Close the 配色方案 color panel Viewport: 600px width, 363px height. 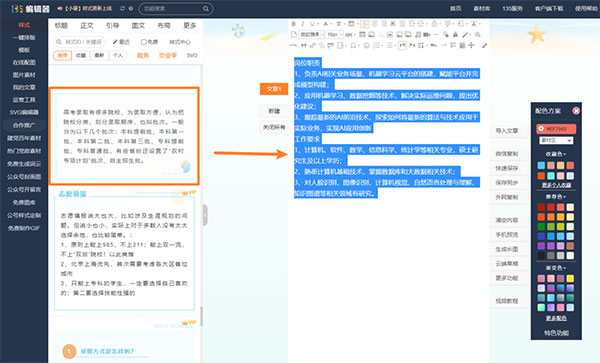point(576,111)
